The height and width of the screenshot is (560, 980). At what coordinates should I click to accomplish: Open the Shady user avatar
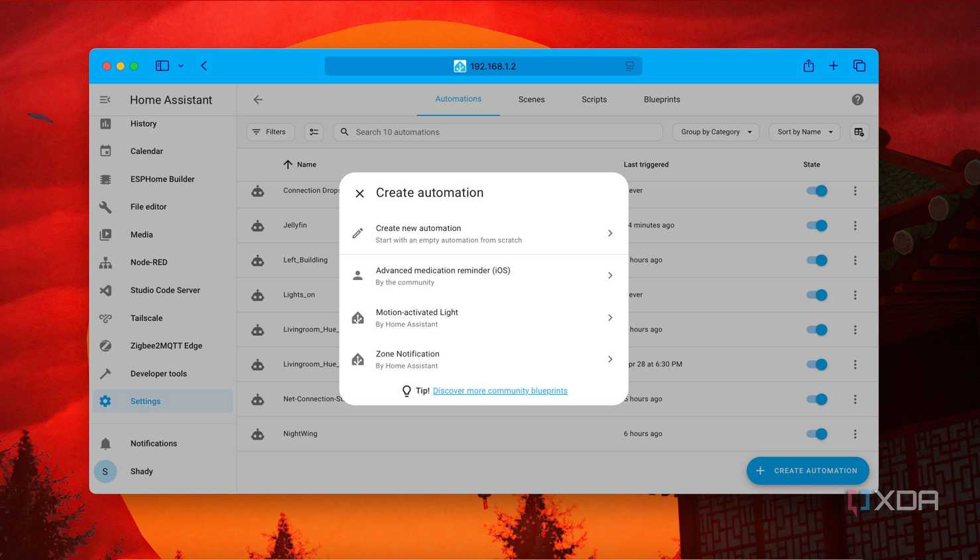[105, 471]
